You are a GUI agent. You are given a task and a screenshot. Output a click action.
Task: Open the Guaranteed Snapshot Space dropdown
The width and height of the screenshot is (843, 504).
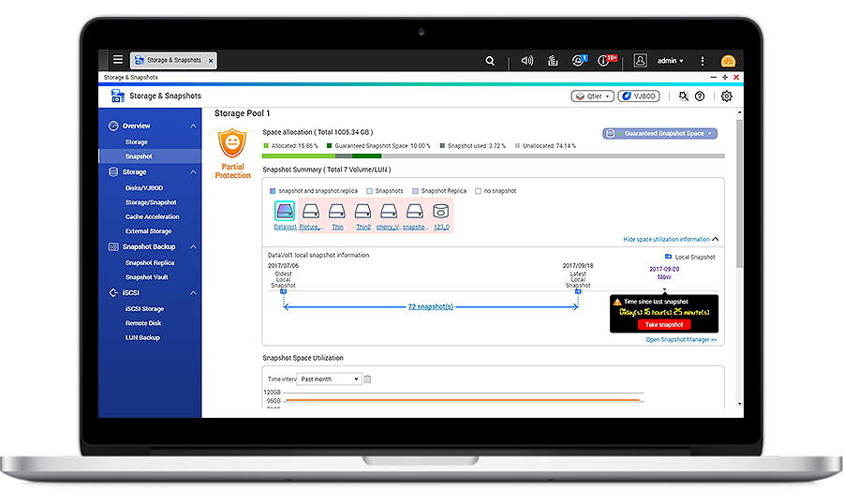coord(660,134)
